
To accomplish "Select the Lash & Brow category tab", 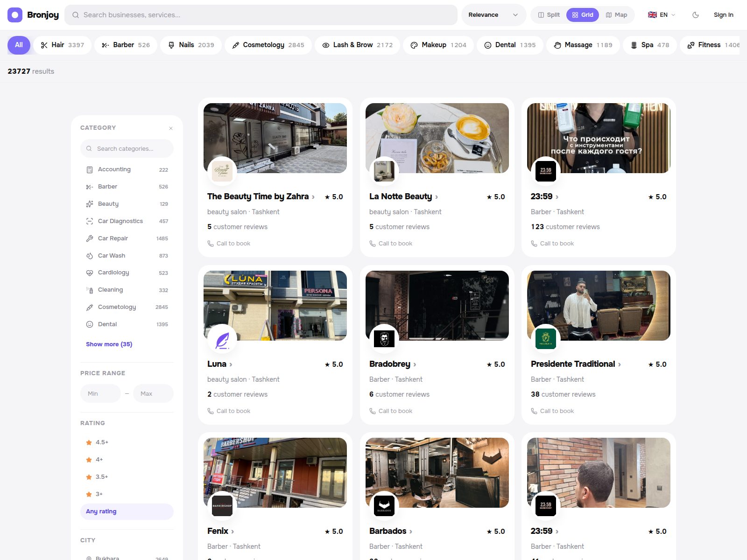I will (x=357, y=45).
